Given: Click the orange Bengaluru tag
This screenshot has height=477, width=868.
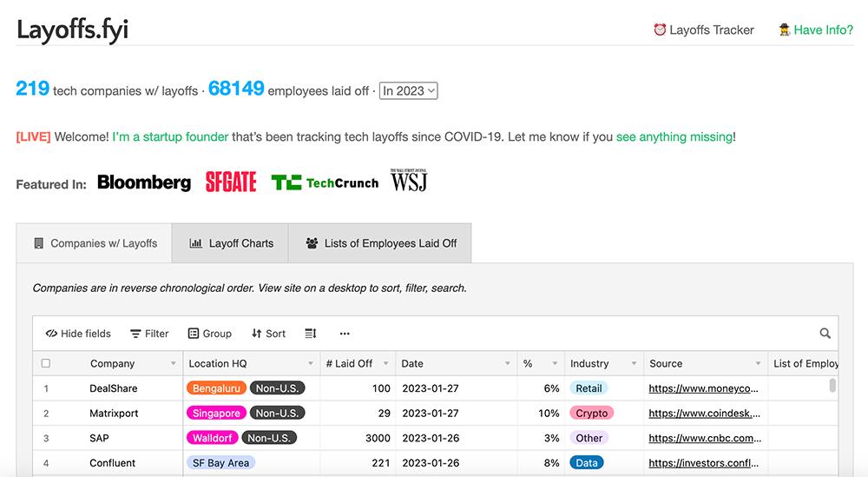Looking at the screenshot, I should tap(216, 388).
